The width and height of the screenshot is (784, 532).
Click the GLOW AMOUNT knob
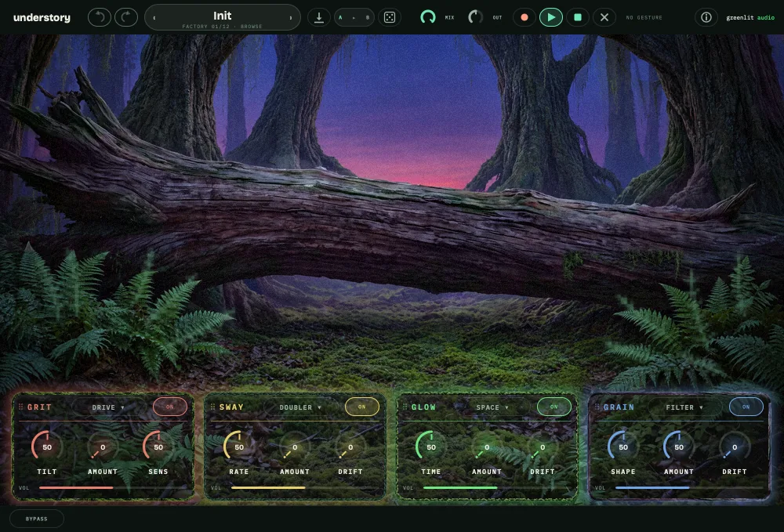point(487,446)
